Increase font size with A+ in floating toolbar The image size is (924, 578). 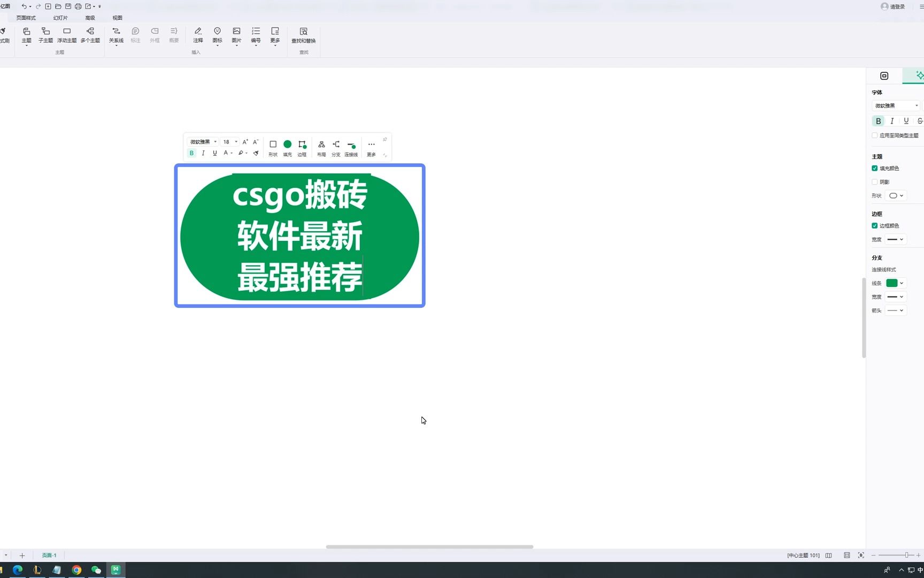(x=245, y=142)
